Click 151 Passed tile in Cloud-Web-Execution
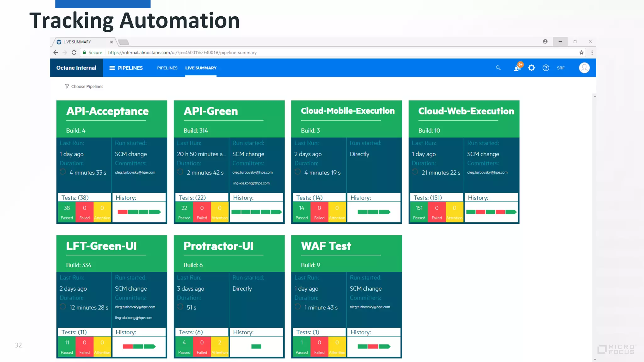 click(x=419, y=212)
